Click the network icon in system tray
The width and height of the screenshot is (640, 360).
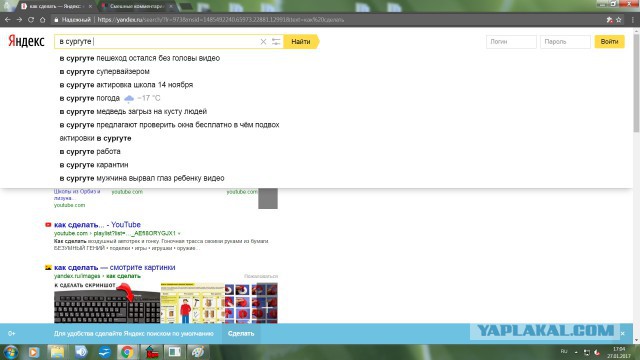tap(587, 352)
